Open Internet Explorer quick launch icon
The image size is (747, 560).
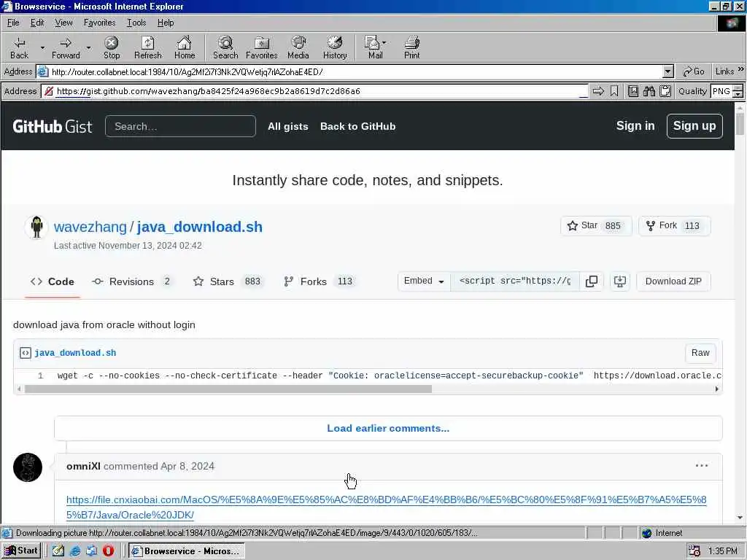pyautogui.click(x=75, y=551)
